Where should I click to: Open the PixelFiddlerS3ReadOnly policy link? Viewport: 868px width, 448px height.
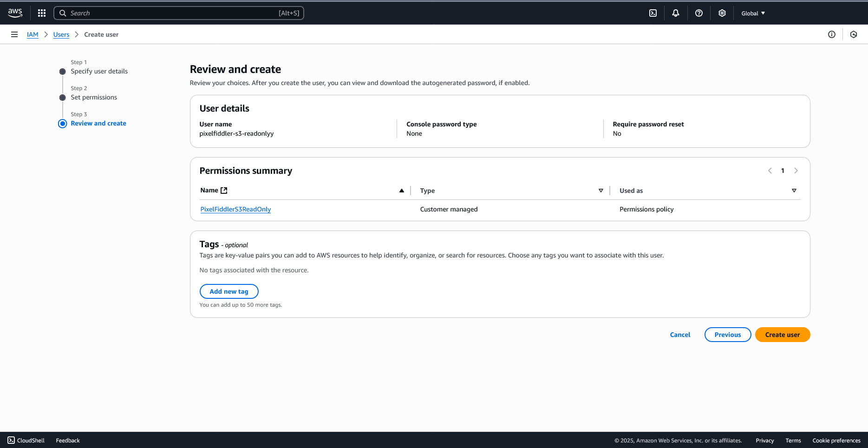235,209
